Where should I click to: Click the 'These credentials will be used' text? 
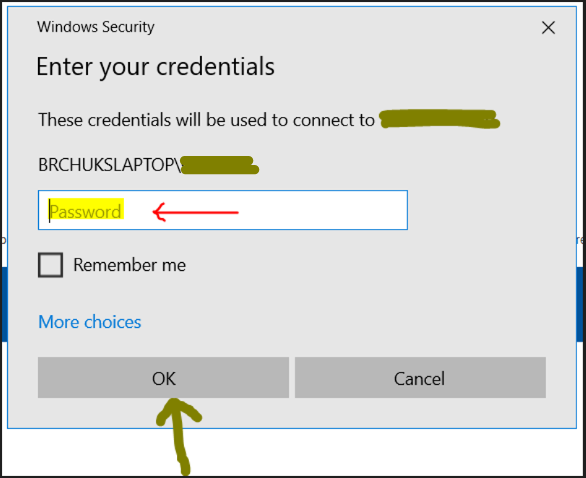coord(206,120)
